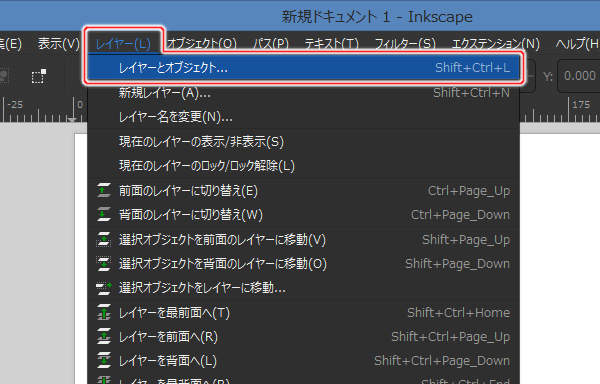Screen dimensions: 600x384
Task: Open the オブジェクト(O) menu
Action: [202, 44]
